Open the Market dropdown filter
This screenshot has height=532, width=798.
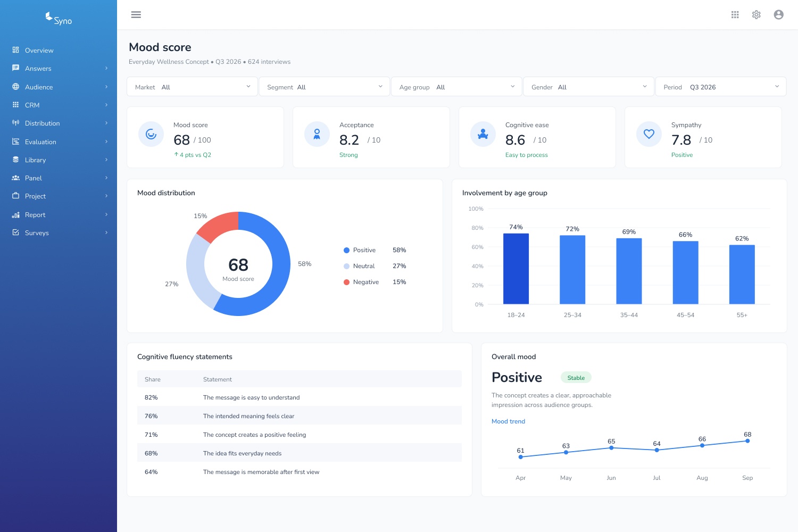[x=192, y=87]
